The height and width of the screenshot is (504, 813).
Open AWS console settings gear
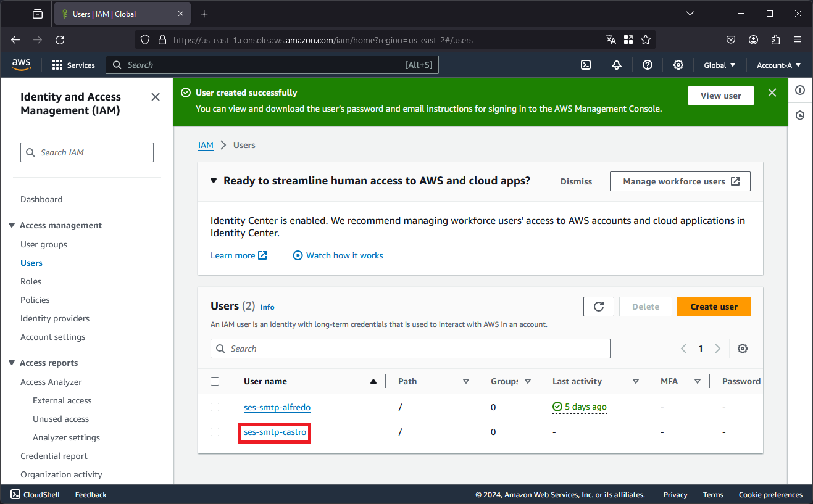click(678, 65)
